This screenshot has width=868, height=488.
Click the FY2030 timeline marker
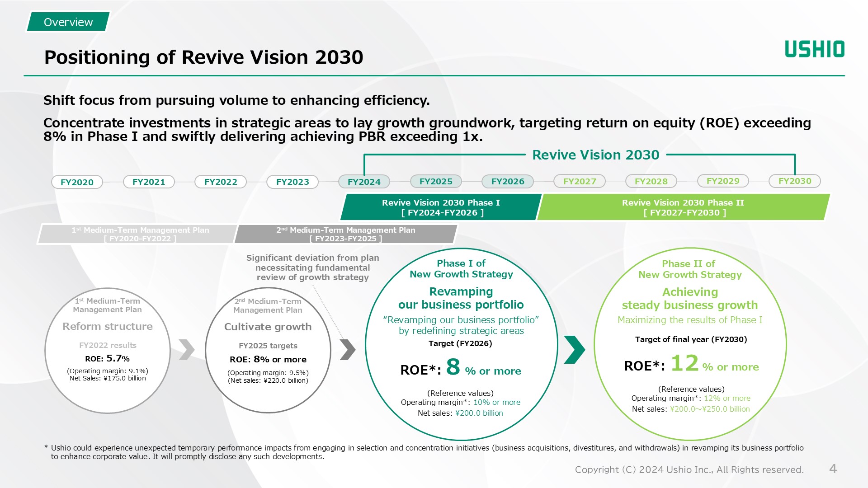(x=794, y=181)
